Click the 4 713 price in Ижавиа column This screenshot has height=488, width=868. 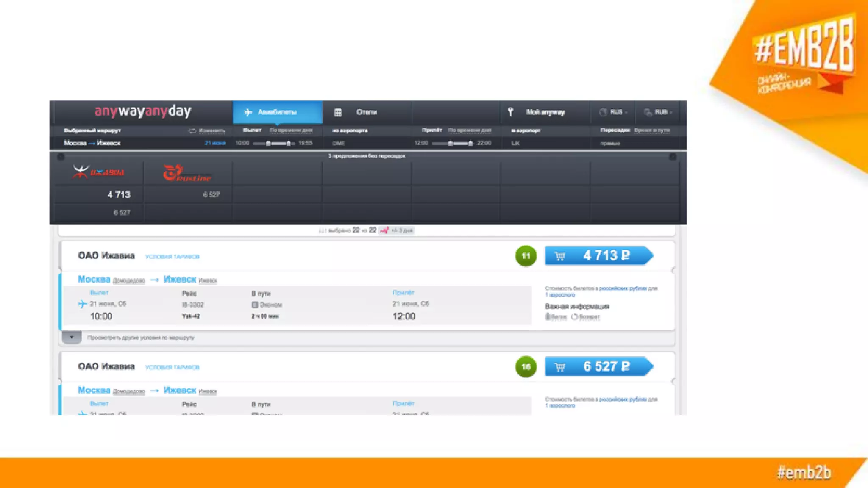pyautogui.click(x=119, y=195)
